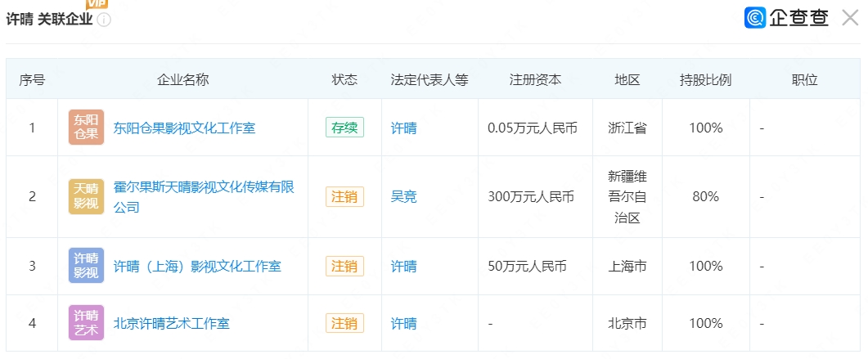
Task: Click the 地区 column header
Action: coord(627,79)
